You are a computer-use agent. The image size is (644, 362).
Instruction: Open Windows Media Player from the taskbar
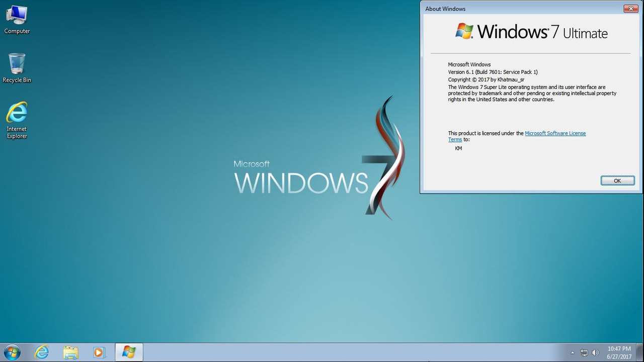pos(99,352)
